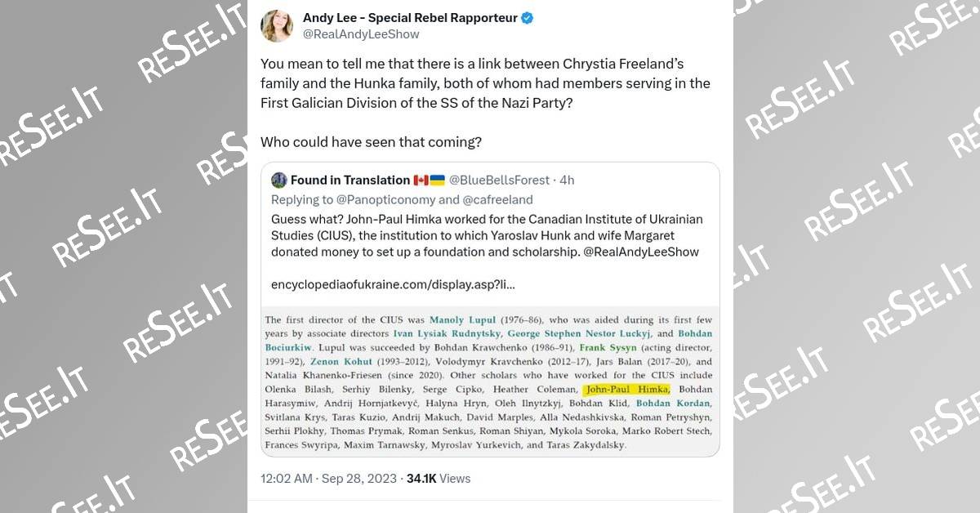Open the Andy Lee display name
Screen dimensions: 980x513
410,18
